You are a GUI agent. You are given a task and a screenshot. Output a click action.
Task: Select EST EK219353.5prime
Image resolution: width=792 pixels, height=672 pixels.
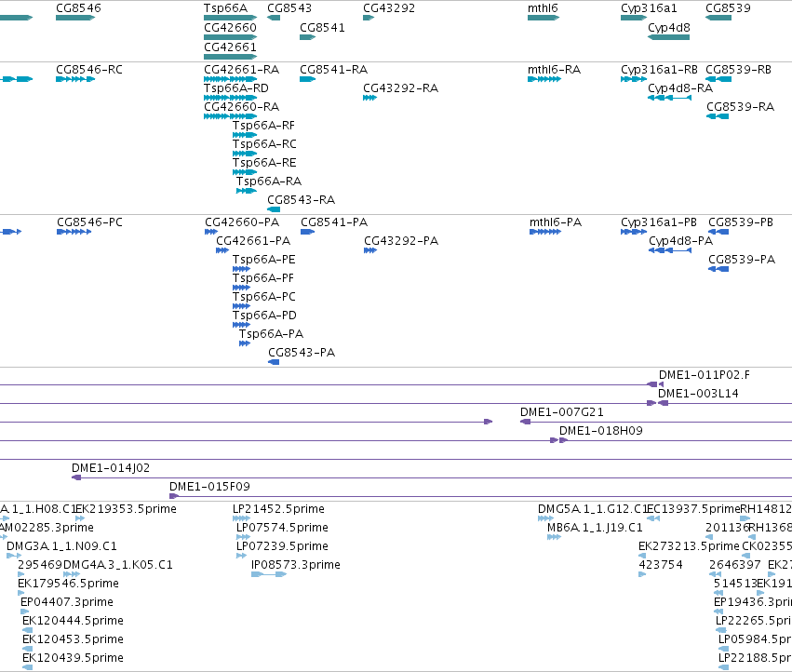point(80,517)
